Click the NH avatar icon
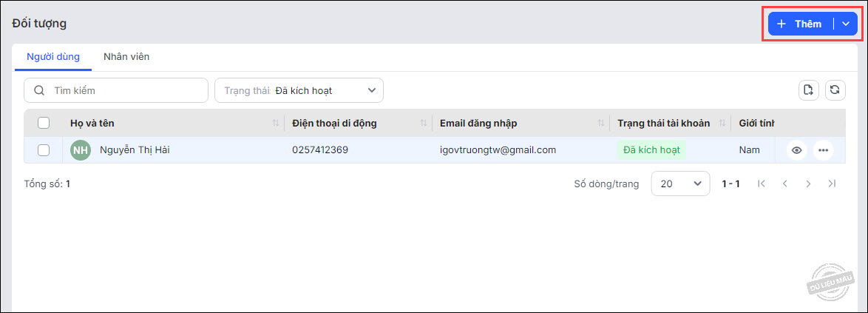Image resolution: width=868 pixels, height=313 pixels. 81,150
